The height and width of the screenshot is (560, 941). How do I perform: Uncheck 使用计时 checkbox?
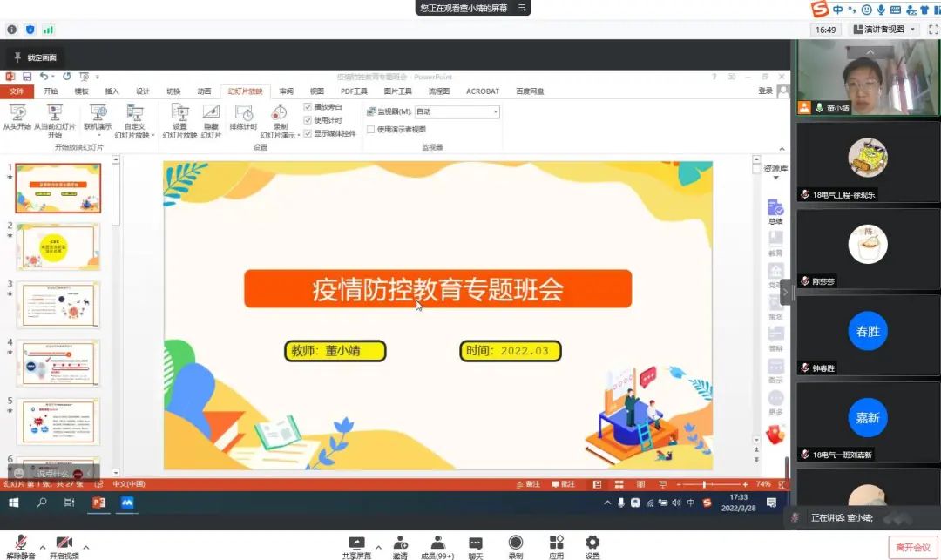308,120
